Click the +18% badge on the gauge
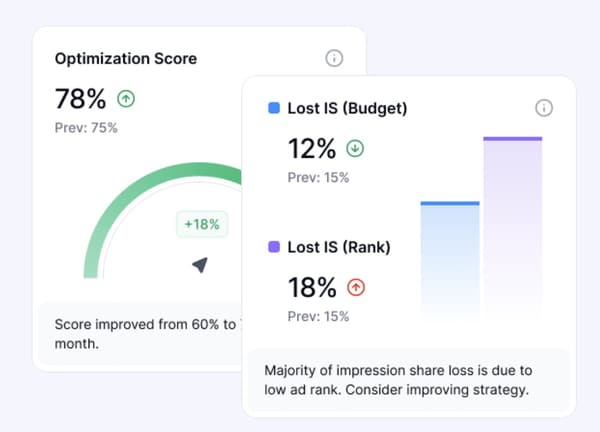The image size is (600, 432). pos(203,224)
